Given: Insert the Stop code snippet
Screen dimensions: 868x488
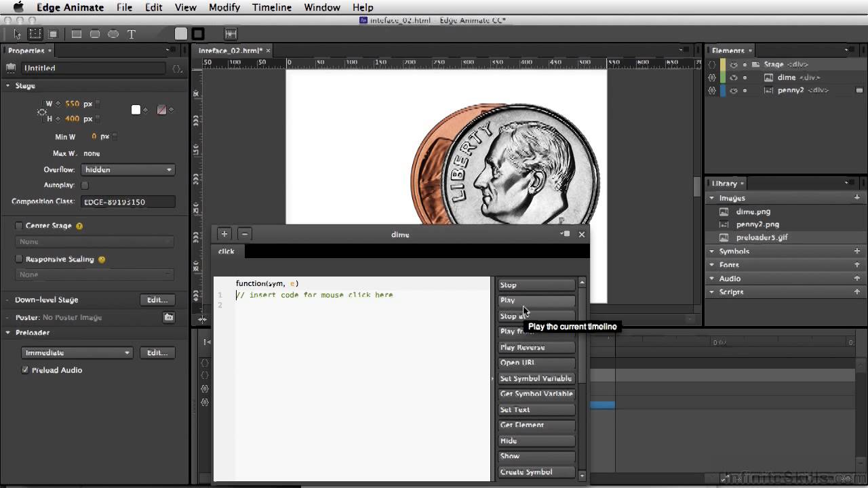Looking at the screenshot, I should click(536, 285).
